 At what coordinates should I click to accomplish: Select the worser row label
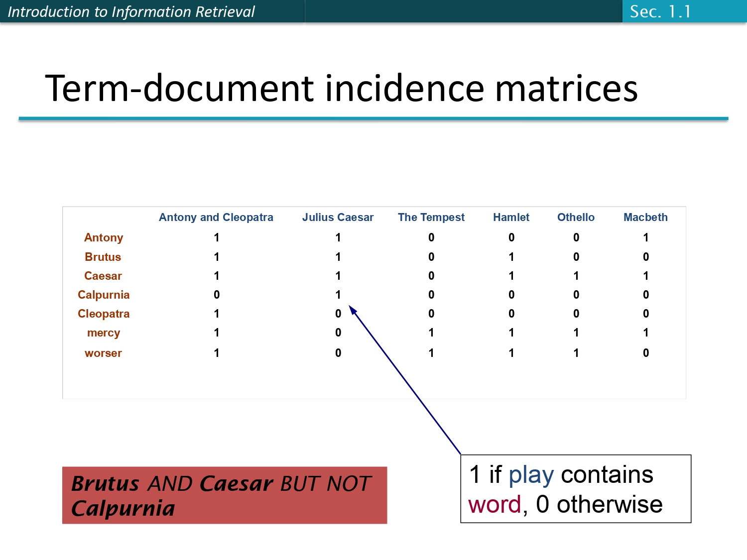point(103,353)
